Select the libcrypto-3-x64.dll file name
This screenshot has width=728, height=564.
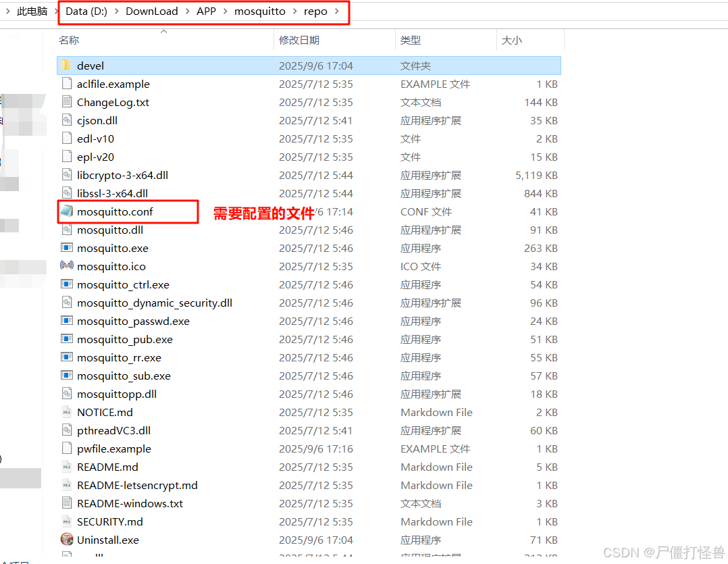[123, 175]
